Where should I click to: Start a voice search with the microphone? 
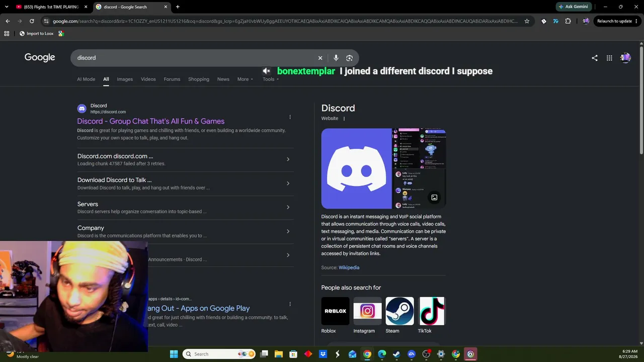336,58
